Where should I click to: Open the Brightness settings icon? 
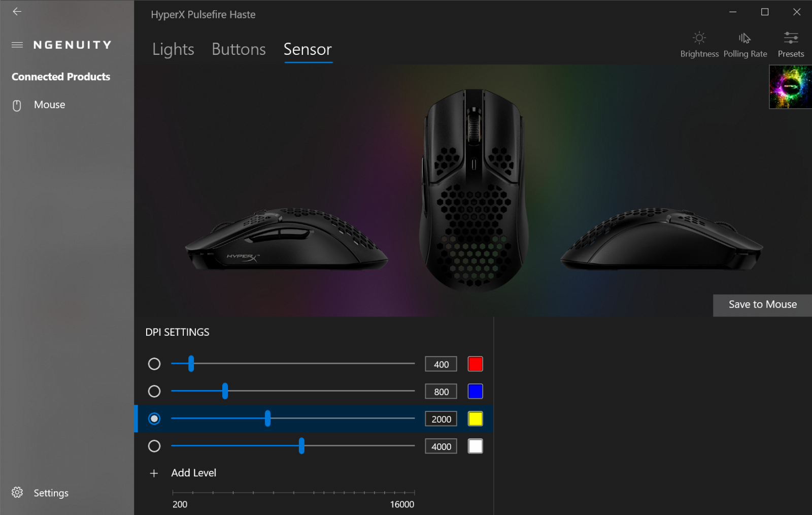tap(699, 38)
